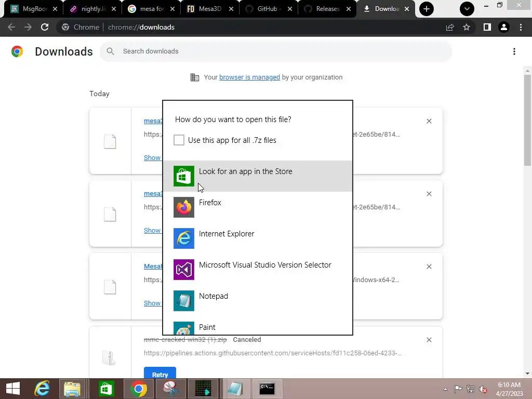Remove the Mesa windows-x64 download entry
532x399 pixels.
(429, 267)
